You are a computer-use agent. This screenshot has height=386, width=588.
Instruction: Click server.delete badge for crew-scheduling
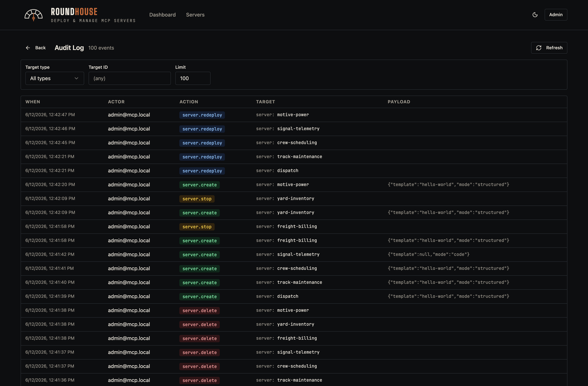(x=199, y=366)
